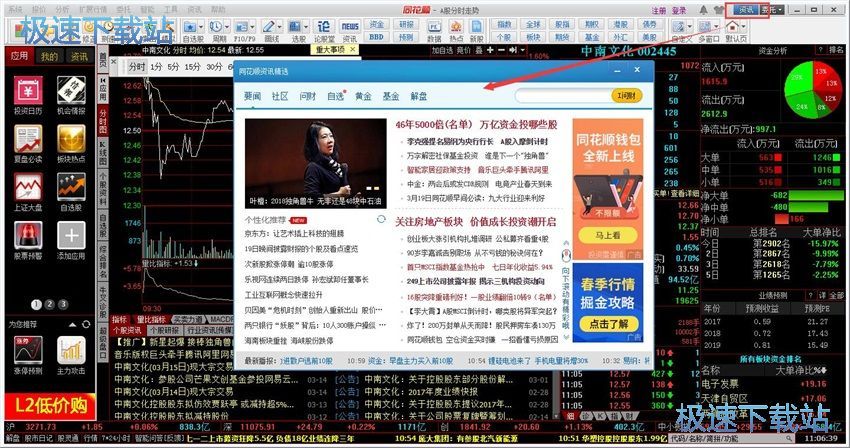Screen dimensions: 850x448
Task: Select page dot 2 in app panel
Action: point(49,304)
